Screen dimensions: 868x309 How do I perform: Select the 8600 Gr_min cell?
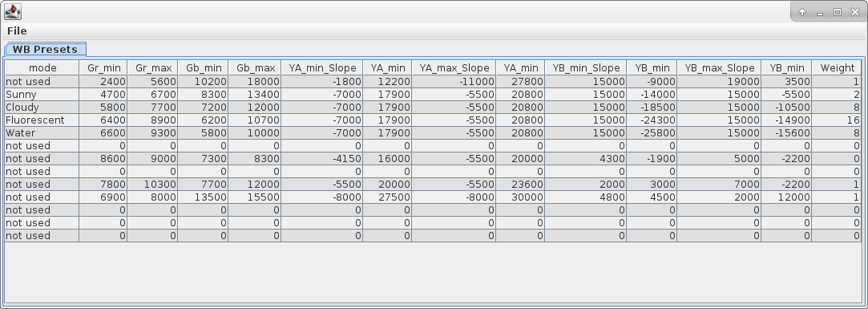coord(103,159)
